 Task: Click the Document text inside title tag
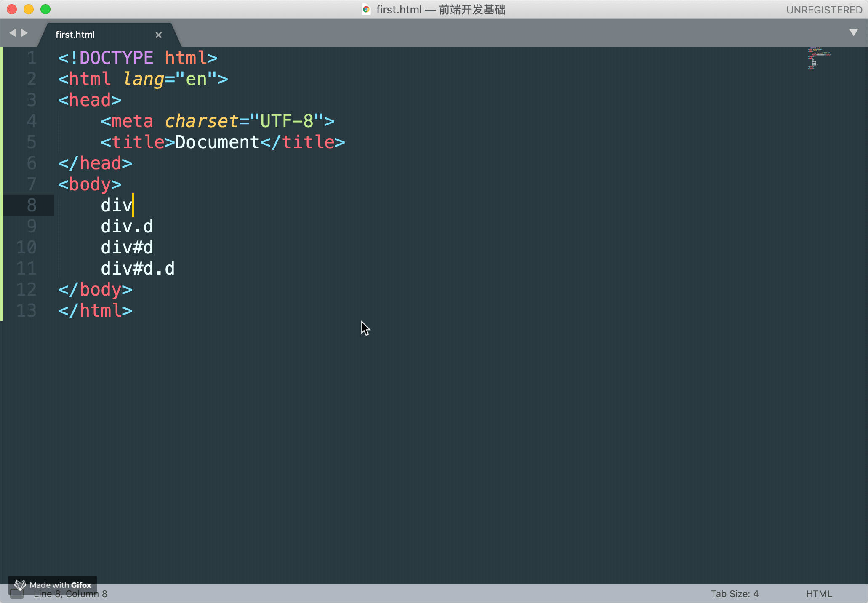217,142
